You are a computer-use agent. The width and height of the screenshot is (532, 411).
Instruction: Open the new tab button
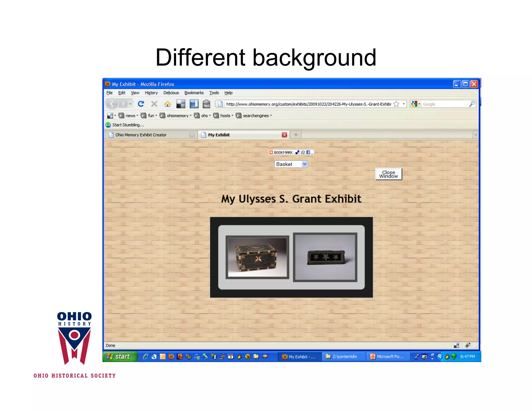(x=296, y=135)
